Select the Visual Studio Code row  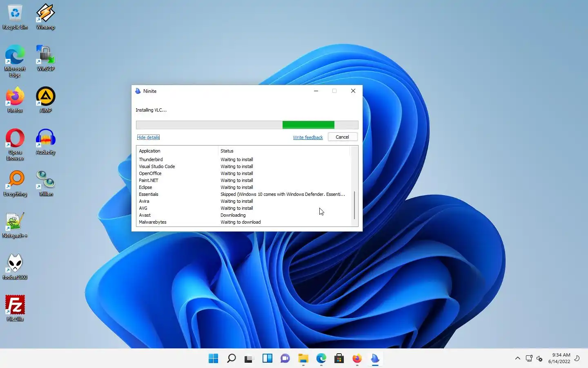(x=244, y=166)
